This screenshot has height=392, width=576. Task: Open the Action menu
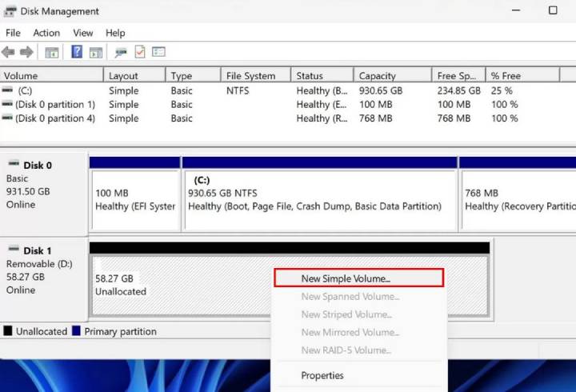tap(46, 33)
